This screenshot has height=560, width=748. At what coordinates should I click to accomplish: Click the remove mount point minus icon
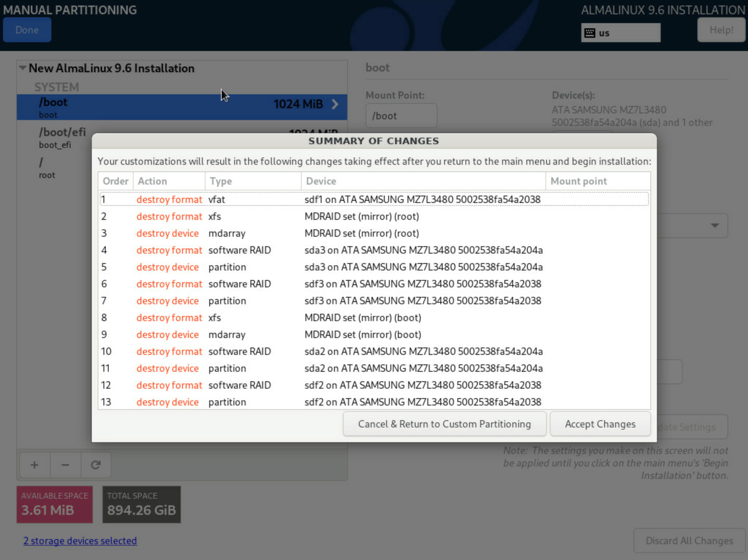[x=65, y=465]
